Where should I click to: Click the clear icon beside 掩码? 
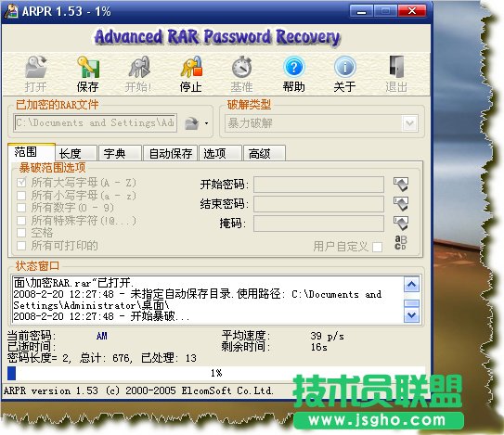coord(401,223)
